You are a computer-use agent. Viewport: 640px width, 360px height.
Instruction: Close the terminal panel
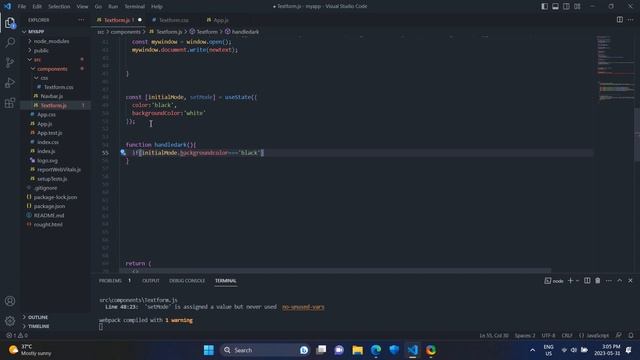click(x=630, y=281)
